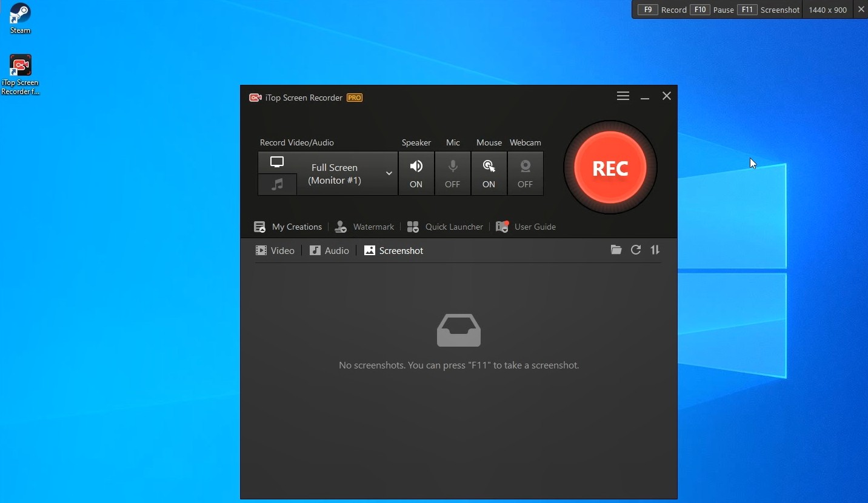Open the User Guide
The image size is (868, 503).
click(526, 227)
